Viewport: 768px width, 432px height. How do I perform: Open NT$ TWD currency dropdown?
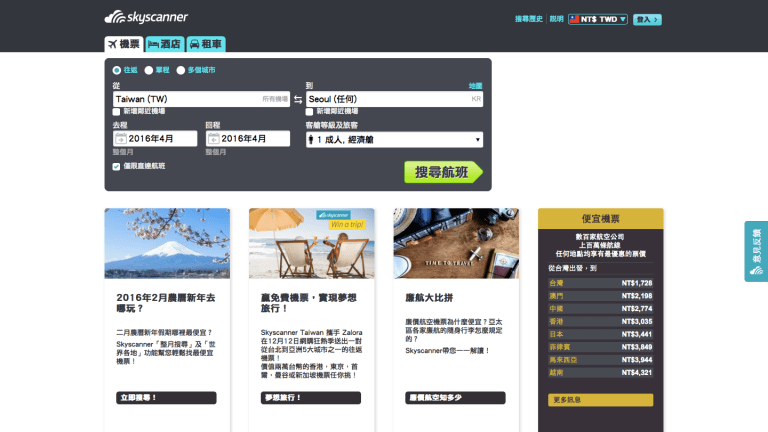point(598,19)
